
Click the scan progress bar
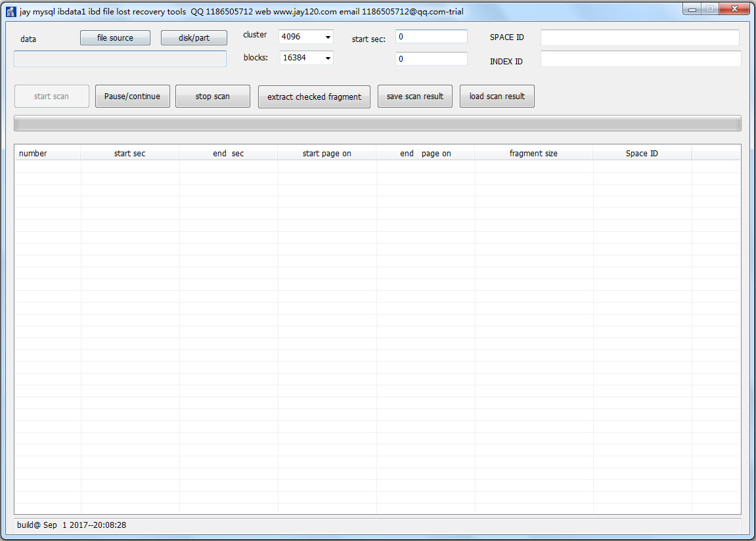378,123
